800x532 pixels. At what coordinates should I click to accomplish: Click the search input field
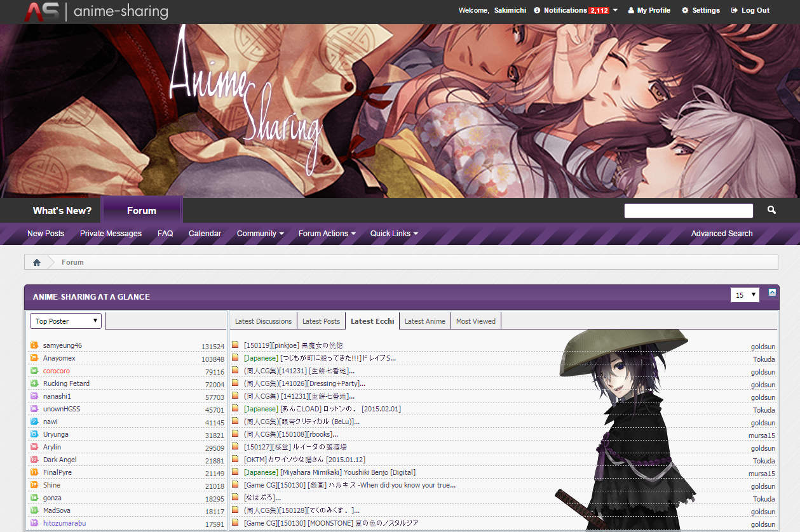[x=689, y=211]
